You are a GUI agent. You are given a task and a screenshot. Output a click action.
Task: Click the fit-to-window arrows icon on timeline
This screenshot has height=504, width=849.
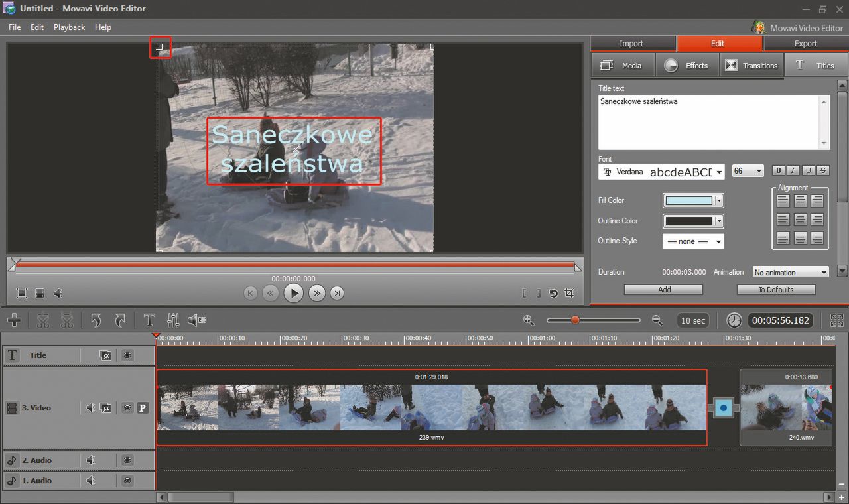pos(837,320)
